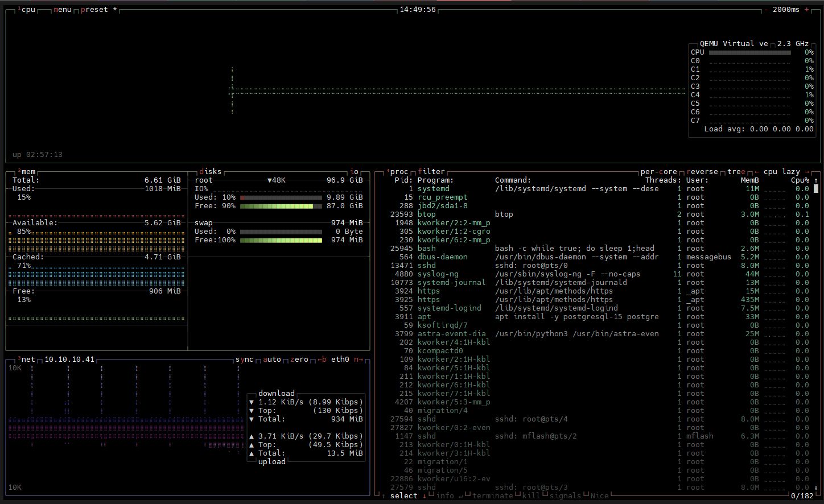Click the process list scrollbar thumb

pos(816,189)
